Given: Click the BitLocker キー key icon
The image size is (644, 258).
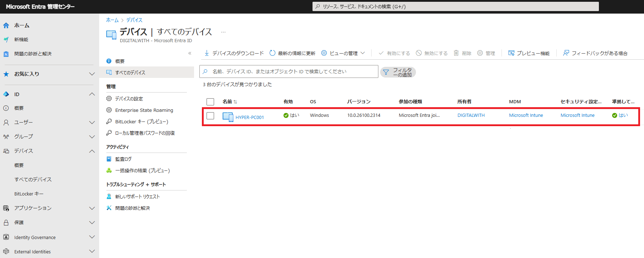Looking at the screenshot, I should [109, 121].
